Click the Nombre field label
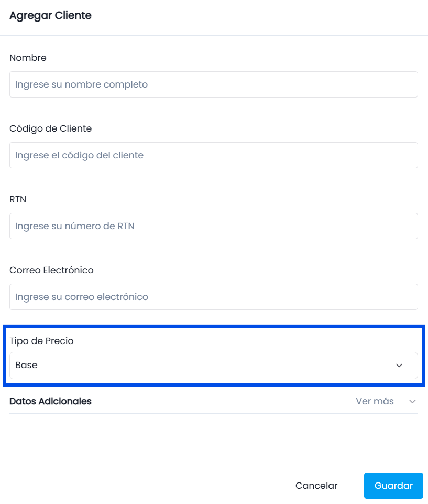428x504 pixels. pyautogui.click(x=28, y=58)
